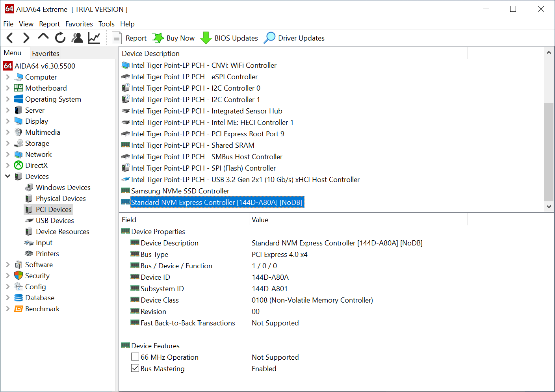Open the graph chart icon in toolbar
This screenshot has width=555, height=392.
pos(94,38)
